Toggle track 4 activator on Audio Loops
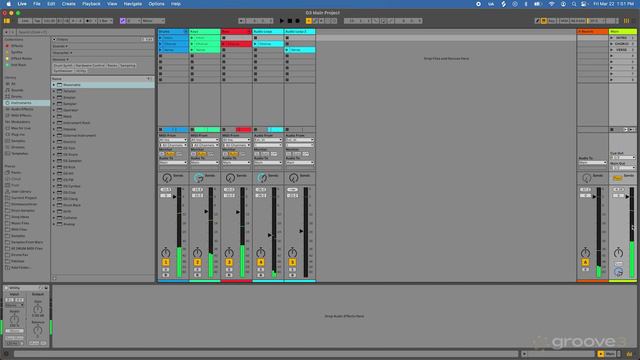 261,262
